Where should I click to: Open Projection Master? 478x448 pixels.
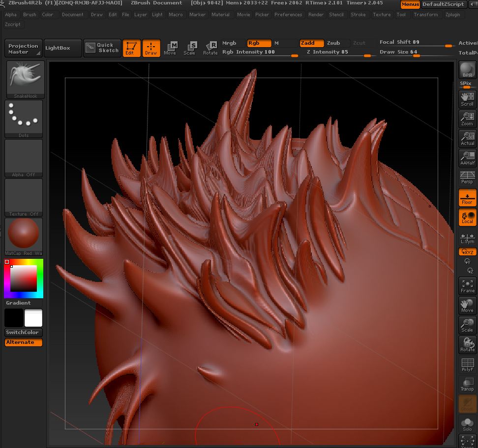(x=24, y=48)
